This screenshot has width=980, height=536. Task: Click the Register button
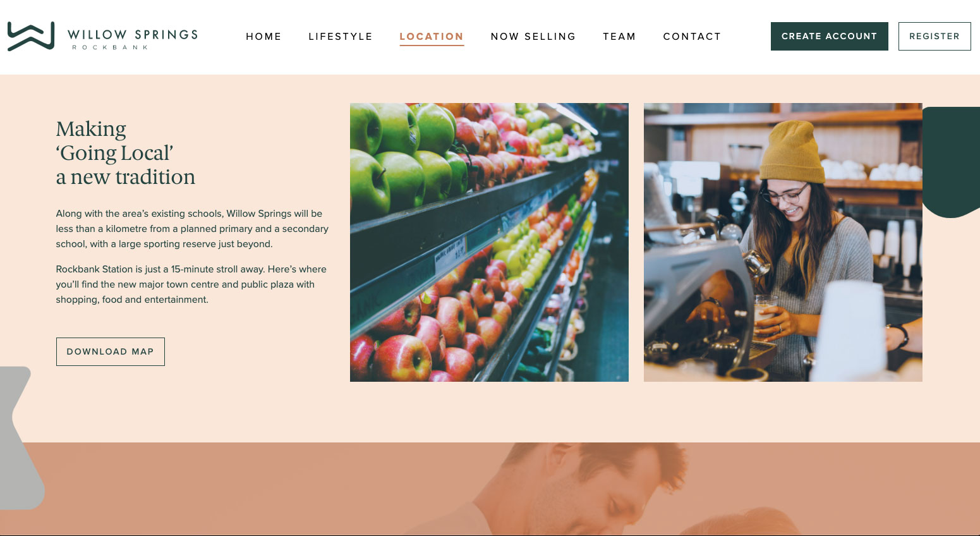click(935, 36)
